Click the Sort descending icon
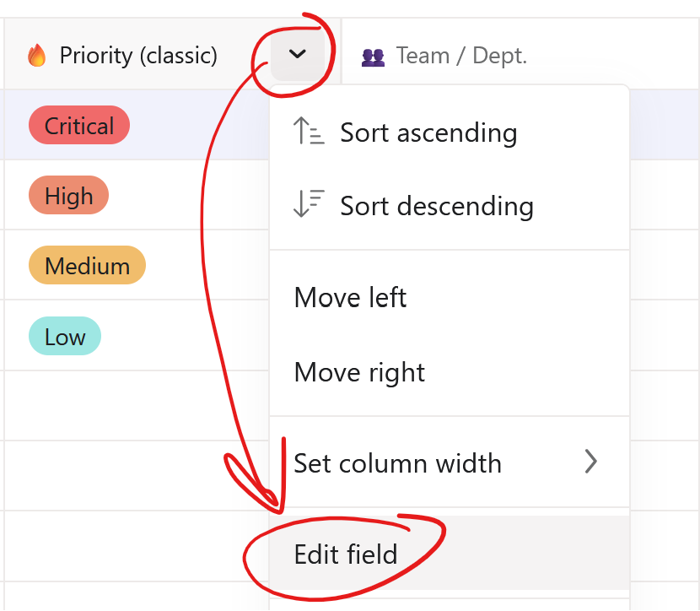The height and width of the screenshot is (611, 700). pyautogui.click(x=309, y=205)
